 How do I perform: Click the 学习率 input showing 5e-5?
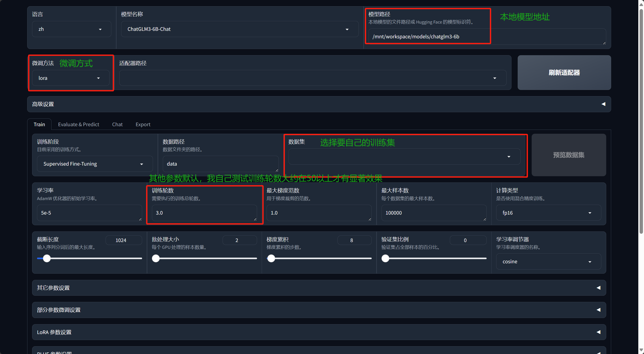click(x=90, y=213)
